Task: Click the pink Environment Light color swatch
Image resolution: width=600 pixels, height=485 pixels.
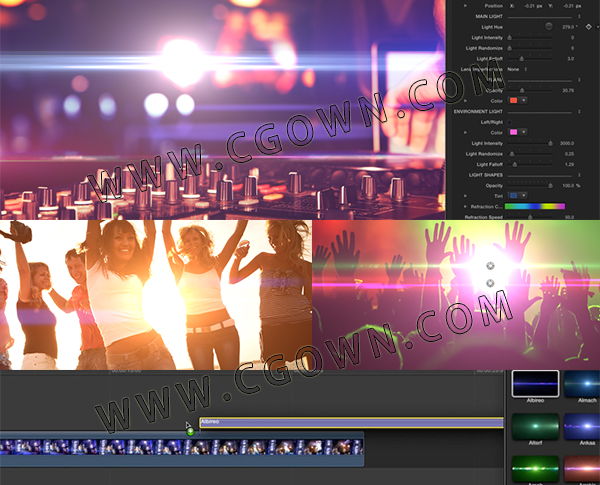Action: (513, 132)
